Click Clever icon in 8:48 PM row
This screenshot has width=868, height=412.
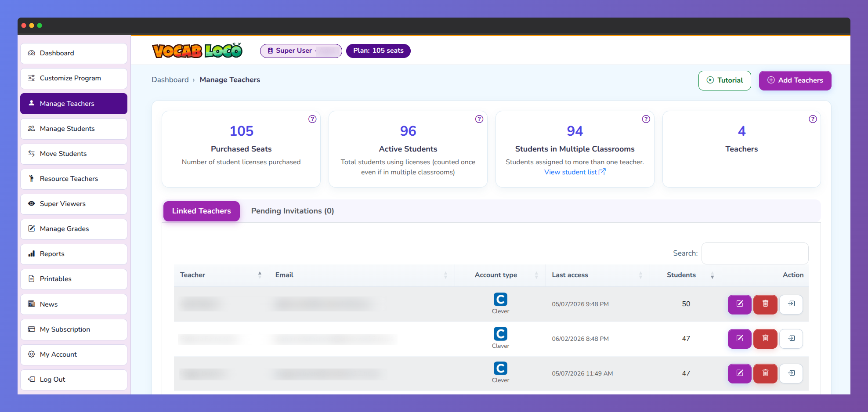(500, 334)
